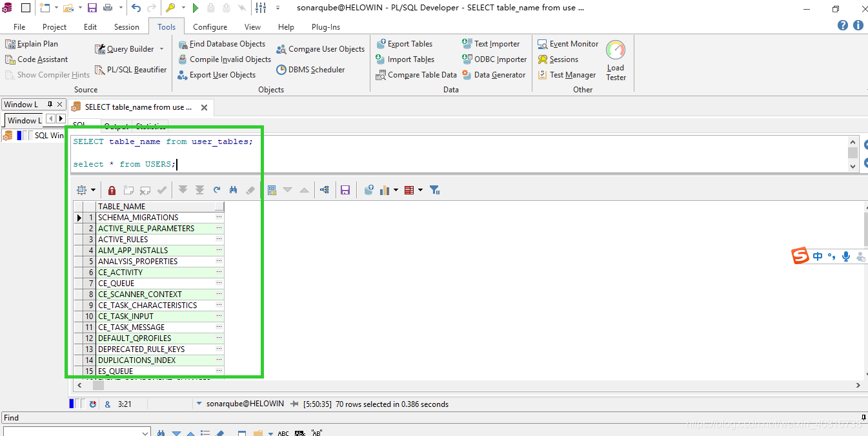Open the File menu
Viewport: 868px width, 436px height.
click(19, 27)
